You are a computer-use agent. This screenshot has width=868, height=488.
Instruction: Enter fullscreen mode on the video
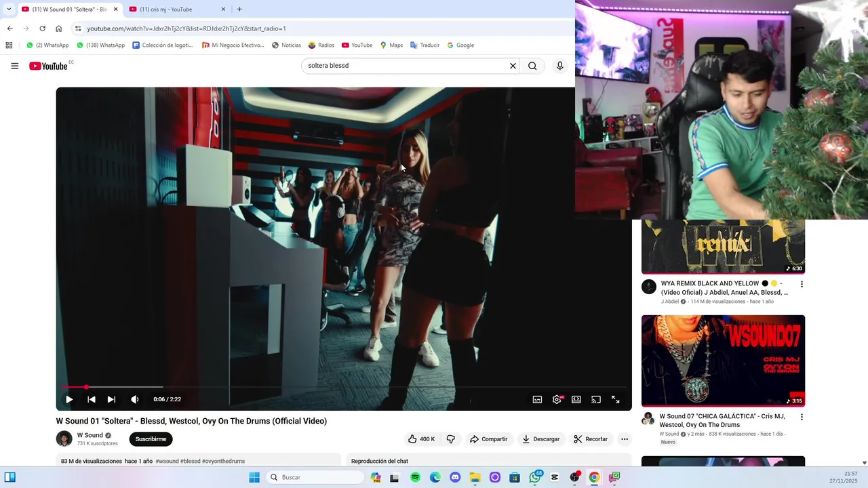pyautogui.click(x=616, y=399)
